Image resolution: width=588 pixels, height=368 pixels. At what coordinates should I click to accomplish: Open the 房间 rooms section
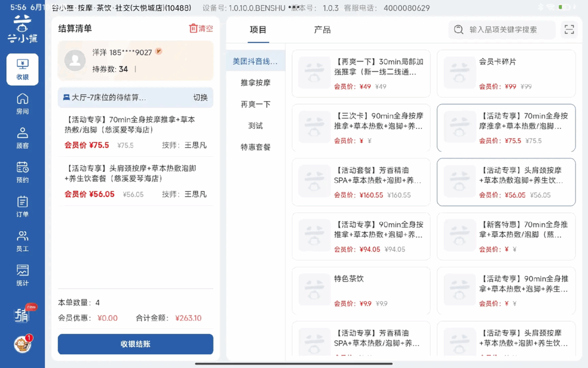(22, 103)
